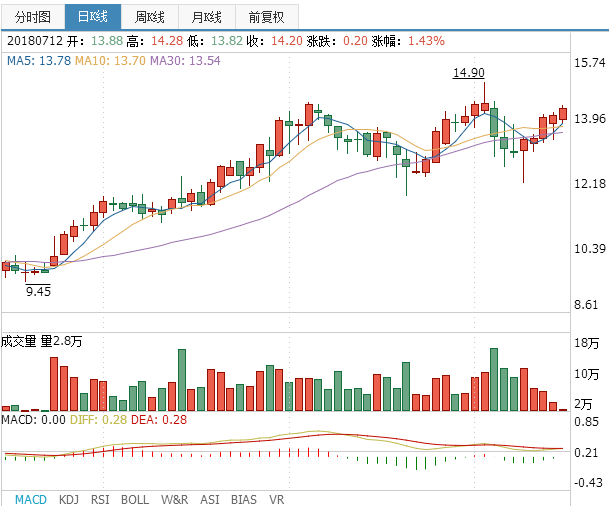
Task: Click the MA5: 13.78 legend
Action: 39,61
